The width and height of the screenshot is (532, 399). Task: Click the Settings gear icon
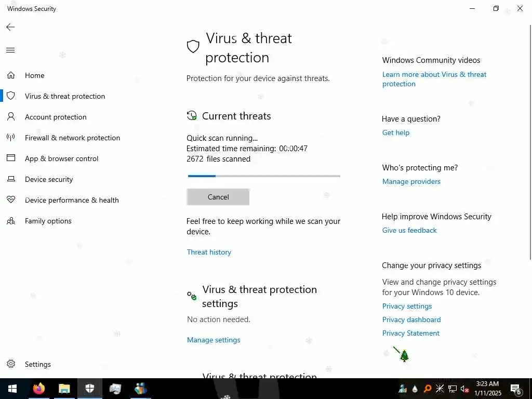(x=11, y=364)
